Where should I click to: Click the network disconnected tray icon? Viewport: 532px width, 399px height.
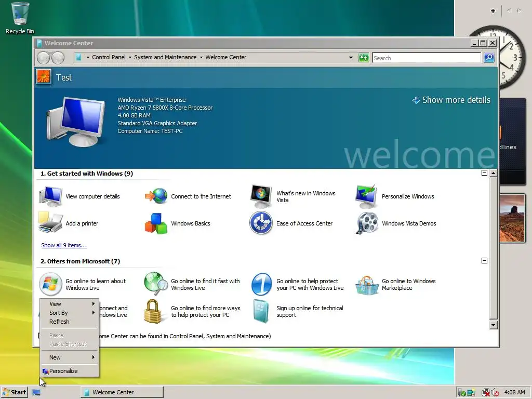point(486,393)
